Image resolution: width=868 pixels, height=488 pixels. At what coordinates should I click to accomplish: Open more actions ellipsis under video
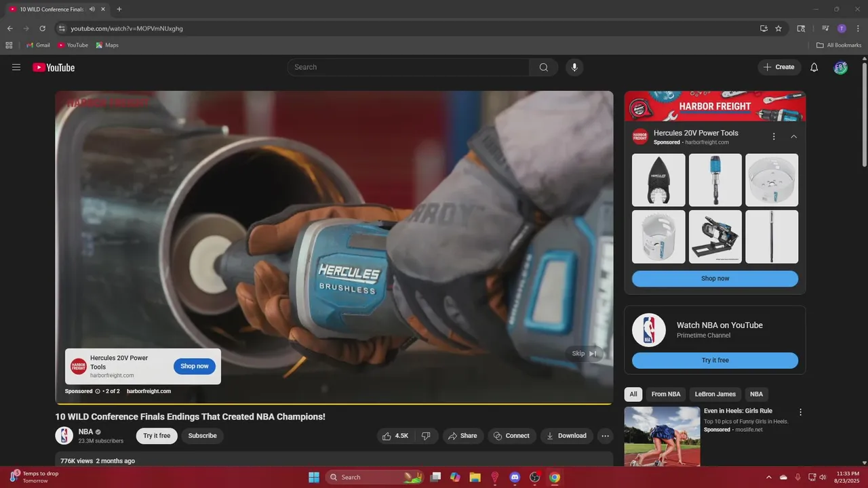point(606,436)
